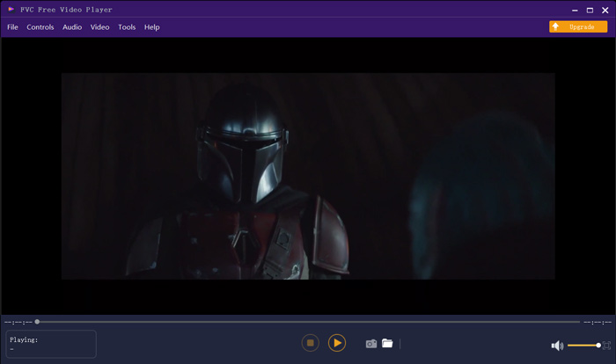
Task: Stop playback with the stop button
Action: [310, 343]
